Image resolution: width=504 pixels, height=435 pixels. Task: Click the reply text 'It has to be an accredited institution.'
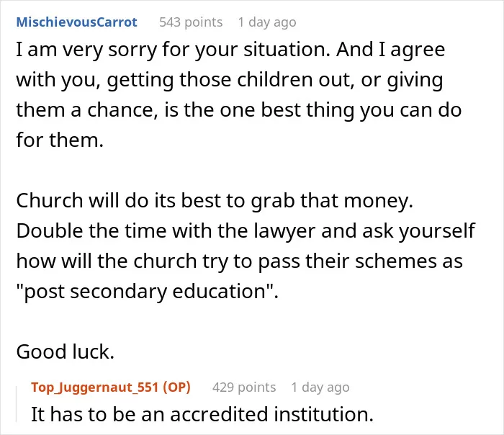pyautogui.click(x=202, y=414)
